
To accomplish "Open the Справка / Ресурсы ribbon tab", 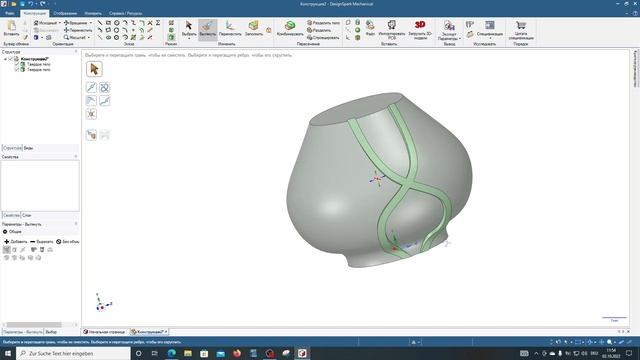I will click(x=125, y=13).
